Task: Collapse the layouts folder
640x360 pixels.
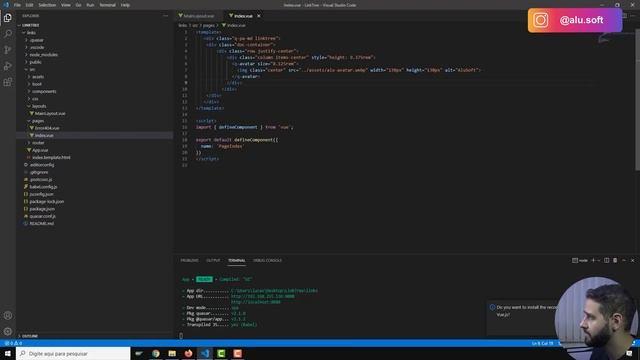Action: [39, 106]
